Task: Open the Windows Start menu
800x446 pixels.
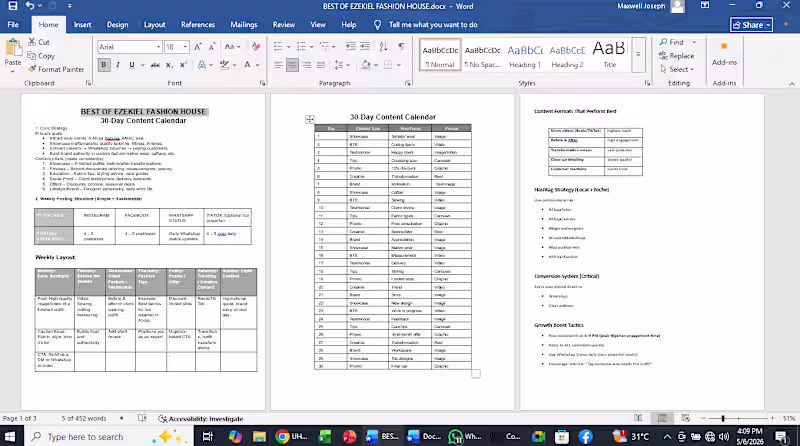Action: tap(10, 436)
